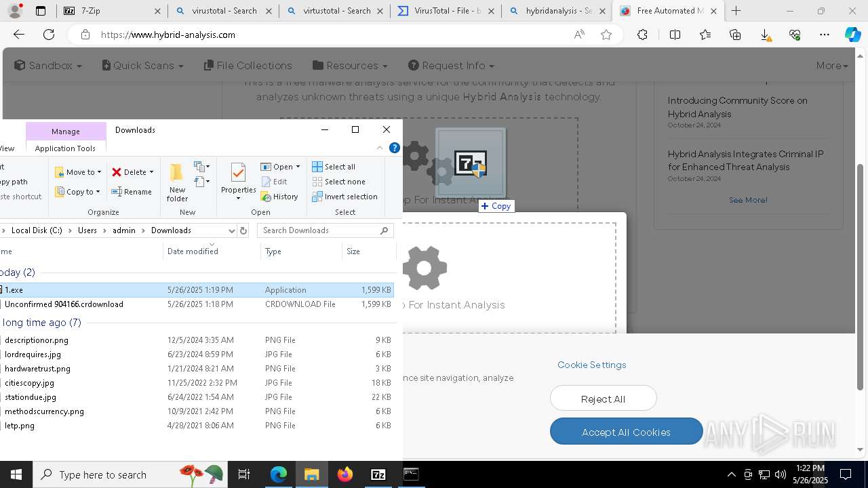
Task: Open the New item dropdown icon
Action: tap(202, 166)
